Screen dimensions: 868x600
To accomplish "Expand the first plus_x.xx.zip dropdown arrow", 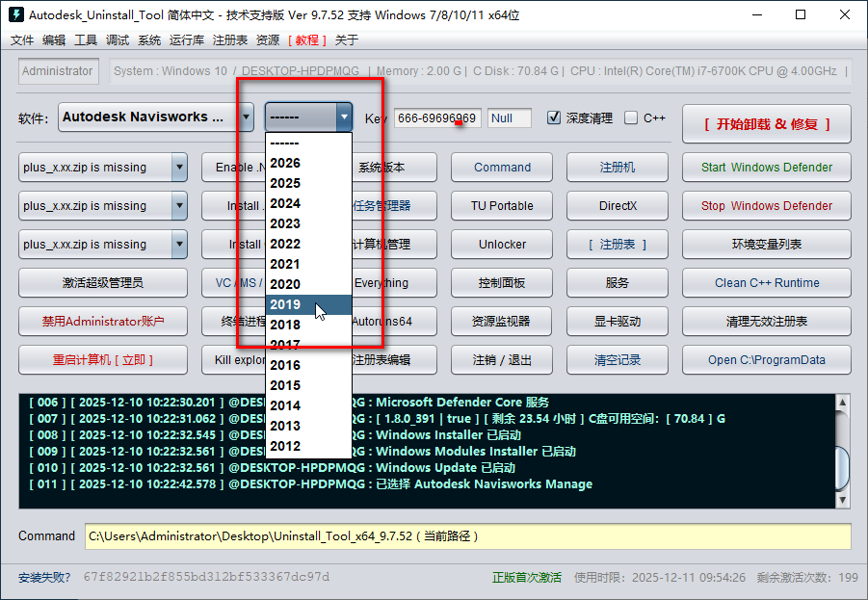I will (x=179, y=168).
